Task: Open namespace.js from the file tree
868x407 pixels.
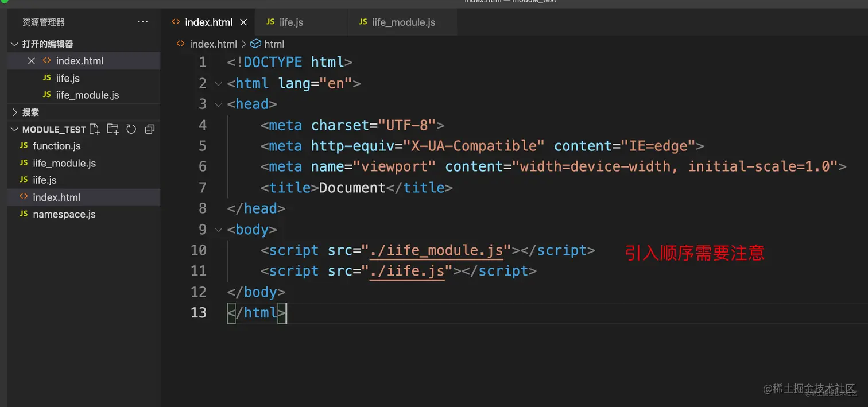Action: 83,214
